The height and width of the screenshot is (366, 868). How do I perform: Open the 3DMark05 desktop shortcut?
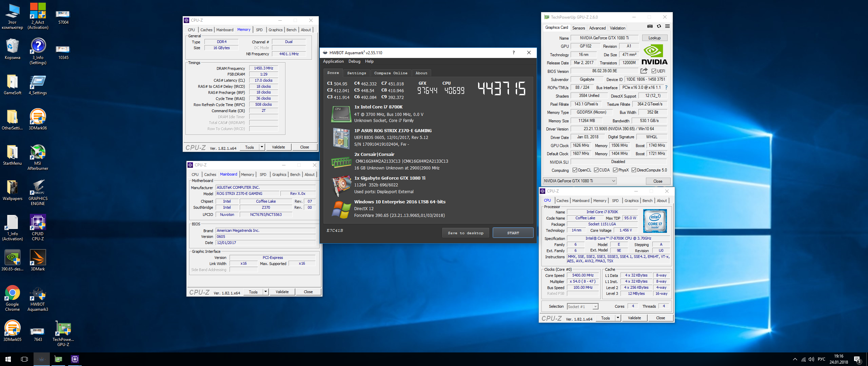click(x=12, y=331)
